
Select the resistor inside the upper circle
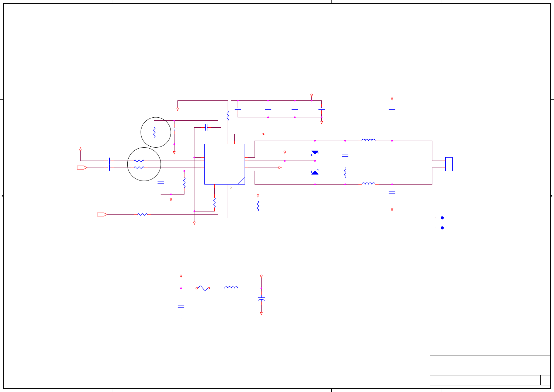[154, 132]
